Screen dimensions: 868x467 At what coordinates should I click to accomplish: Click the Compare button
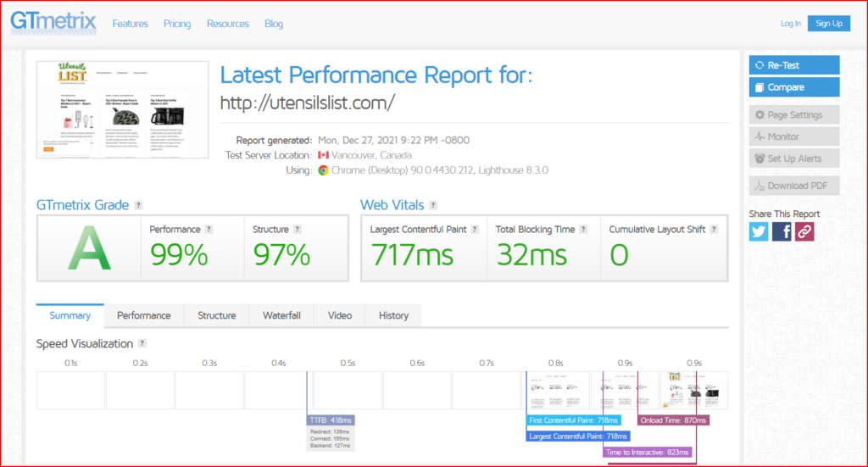click(x=793, y=87)
